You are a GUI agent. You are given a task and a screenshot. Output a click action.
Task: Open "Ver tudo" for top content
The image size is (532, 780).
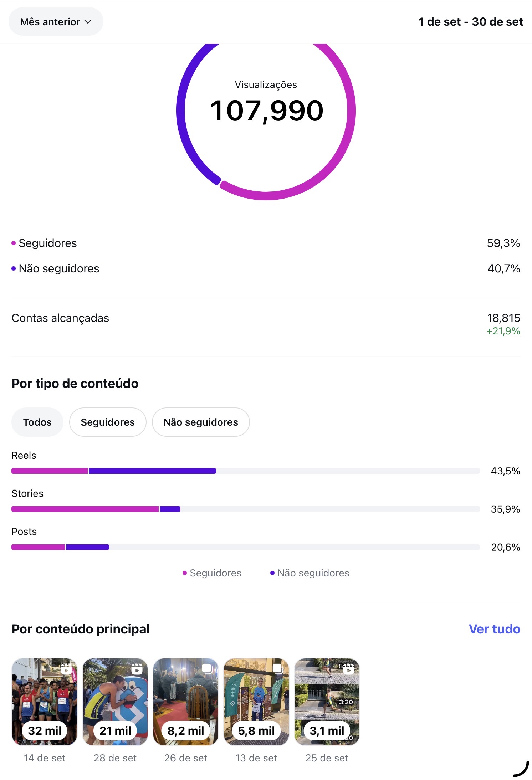click(494, 629)
